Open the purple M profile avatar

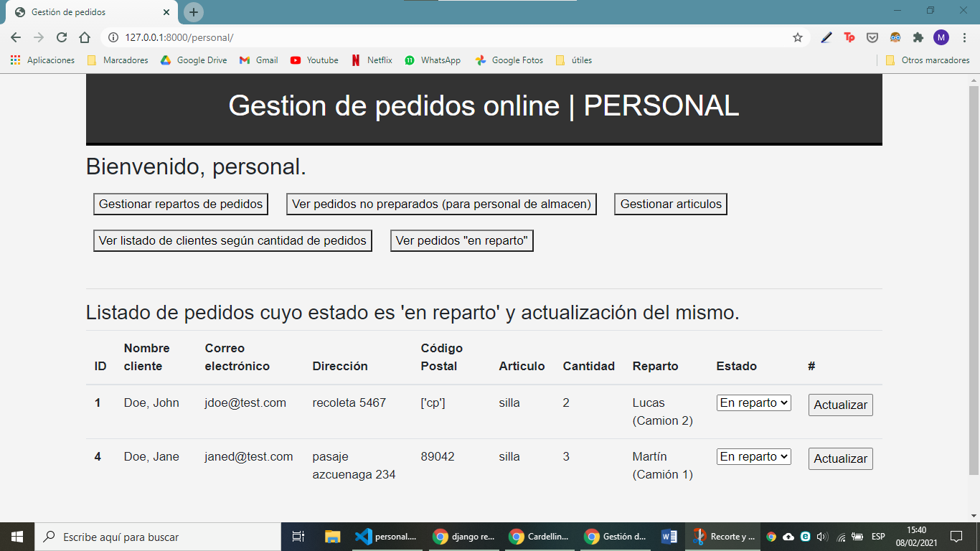point(941,37)
